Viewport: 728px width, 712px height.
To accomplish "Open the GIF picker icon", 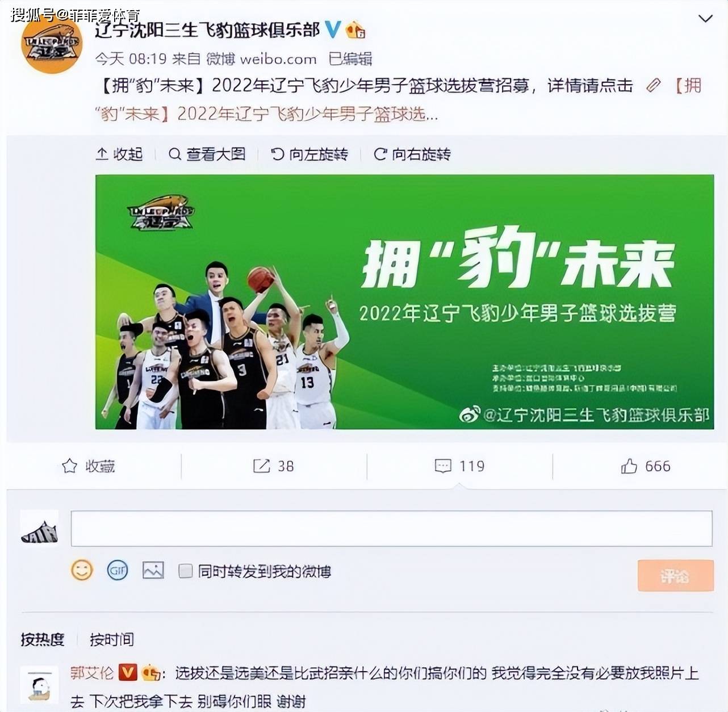I will 118,570.
